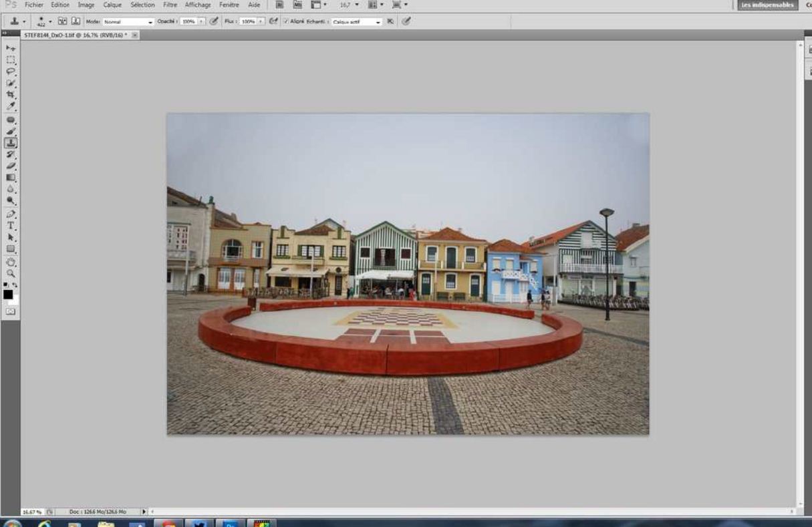Toggle the Aligné checkbox

pos(286,21)
